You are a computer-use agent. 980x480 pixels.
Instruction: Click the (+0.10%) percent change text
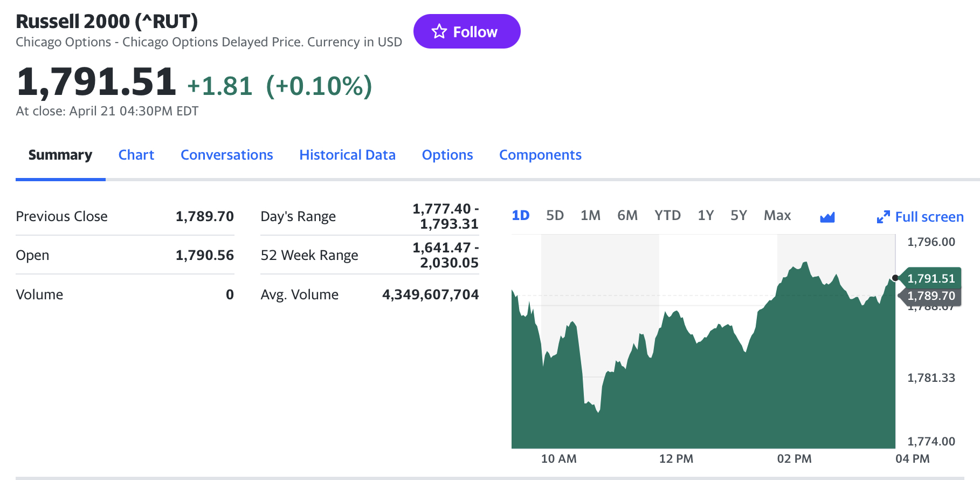pos(319,86)
